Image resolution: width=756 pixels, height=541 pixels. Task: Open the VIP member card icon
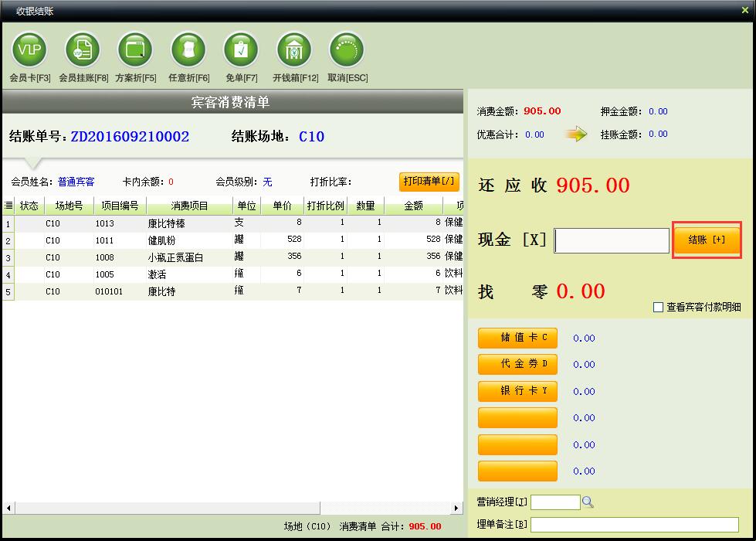[29, 49]
